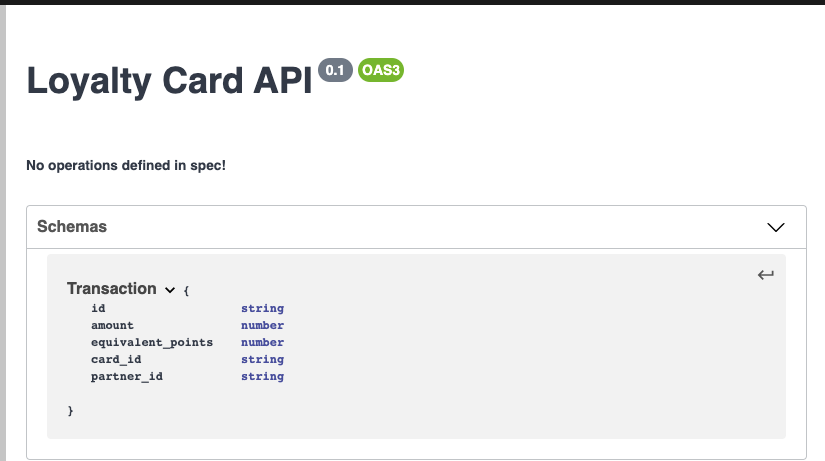Click the number type of equivalent_points
This screenshot has height=461, width=825.
pyautogui.click(x=262, y=342)
